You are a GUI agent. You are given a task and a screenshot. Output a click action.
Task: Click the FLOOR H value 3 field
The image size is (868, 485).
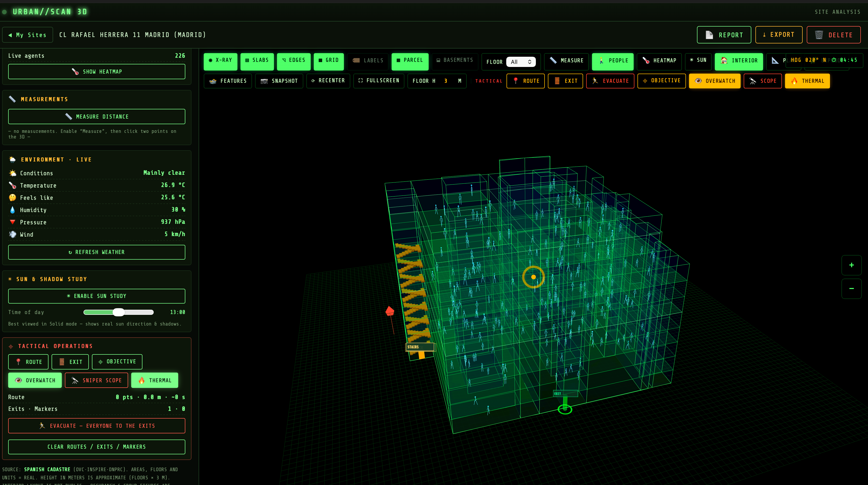pos(446,81)
